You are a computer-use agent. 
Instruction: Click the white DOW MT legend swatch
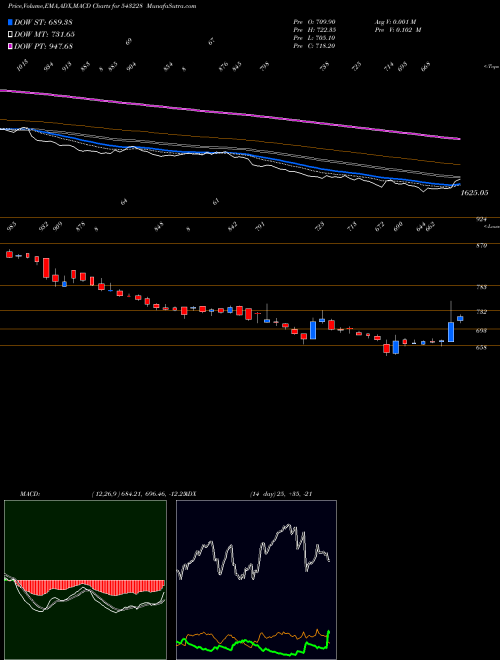coord(11,34)
